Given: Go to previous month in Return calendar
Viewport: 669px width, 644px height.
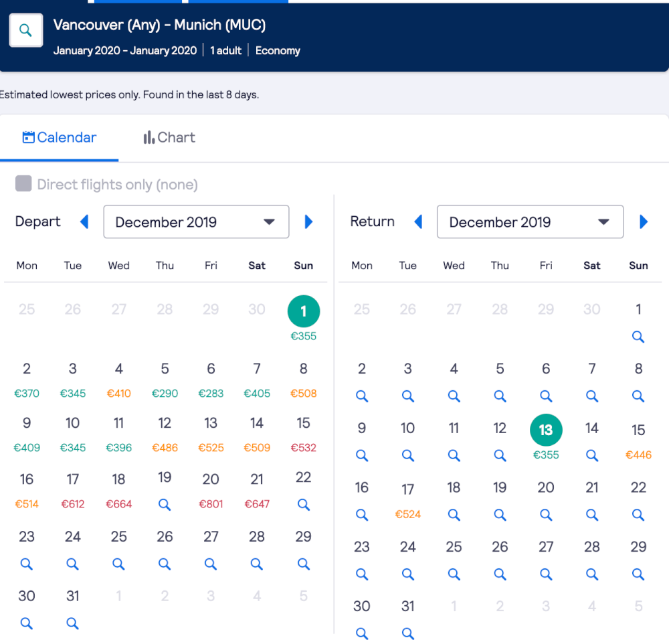Looking at the screenshot, I should click(419, 222).
